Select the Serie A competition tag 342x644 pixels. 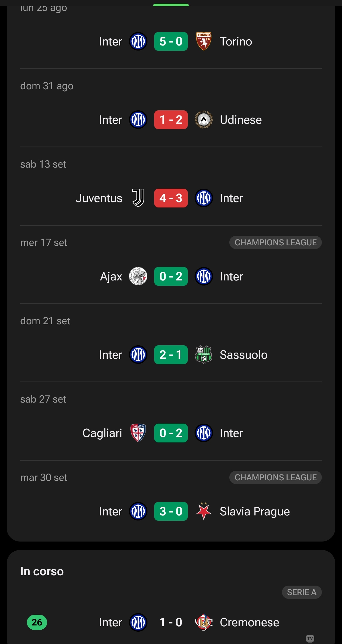(302, 592)
